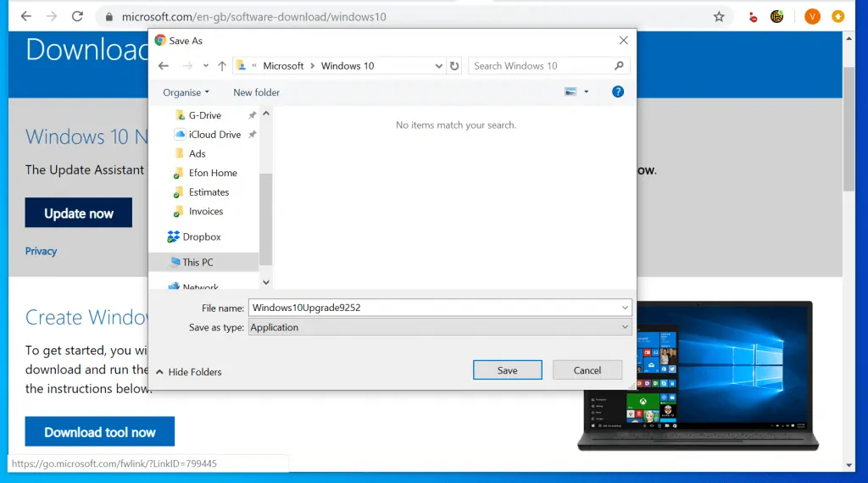
Task: Click the laptop image on webpage
Action: [x=698, y=376]
